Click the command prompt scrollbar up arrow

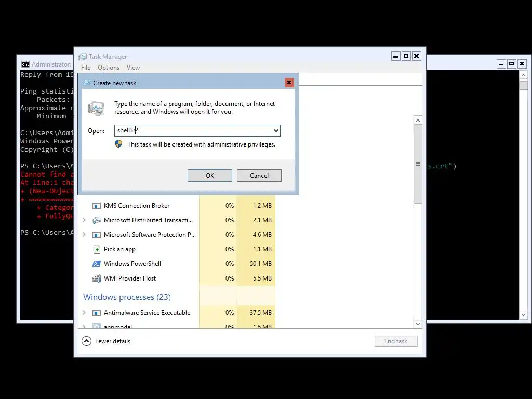click(x=523, y=75)
